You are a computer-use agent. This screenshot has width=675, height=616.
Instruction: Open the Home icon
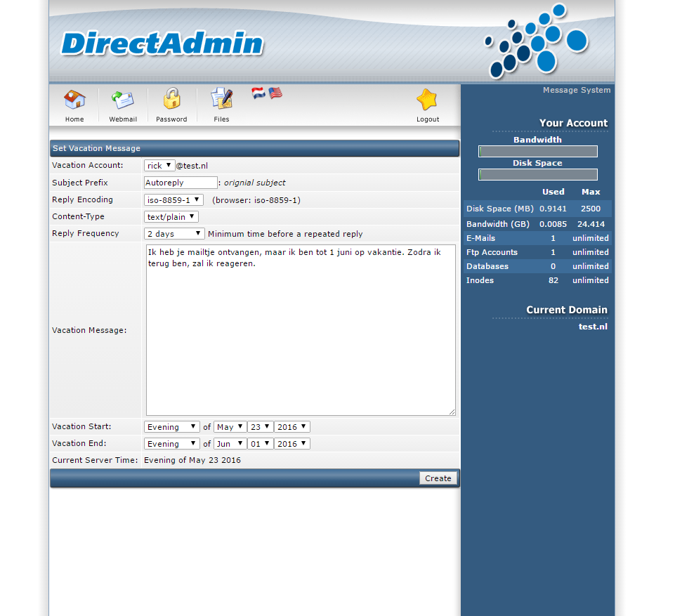(x=74, y=100)
